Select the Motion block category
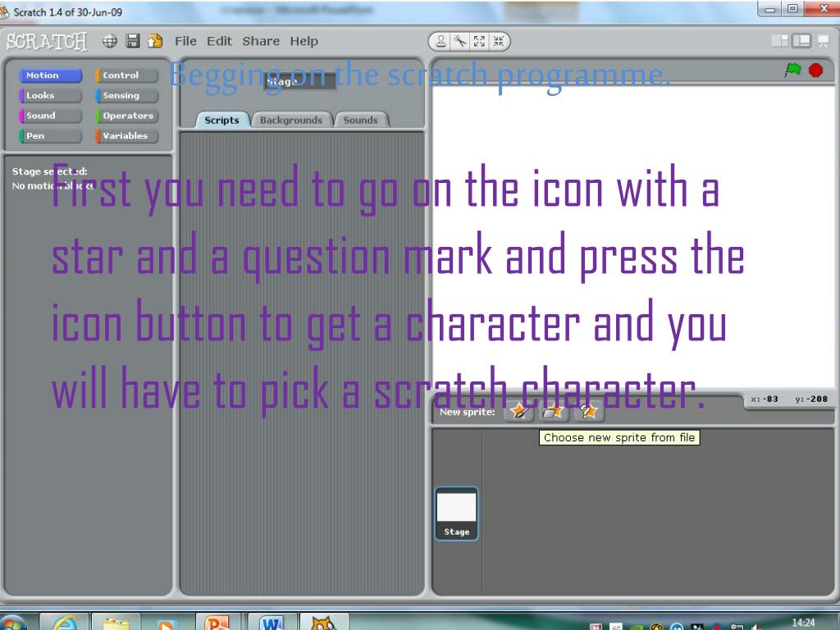The image size is (840, 630). click(50, 75)
